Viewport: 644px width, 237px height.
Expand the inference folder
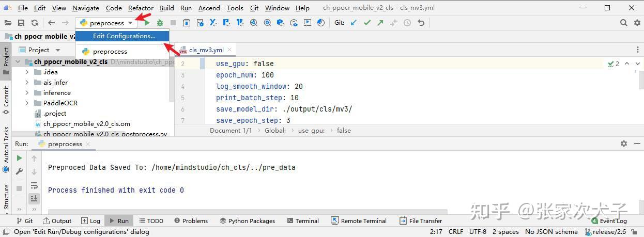coord(27,93)
